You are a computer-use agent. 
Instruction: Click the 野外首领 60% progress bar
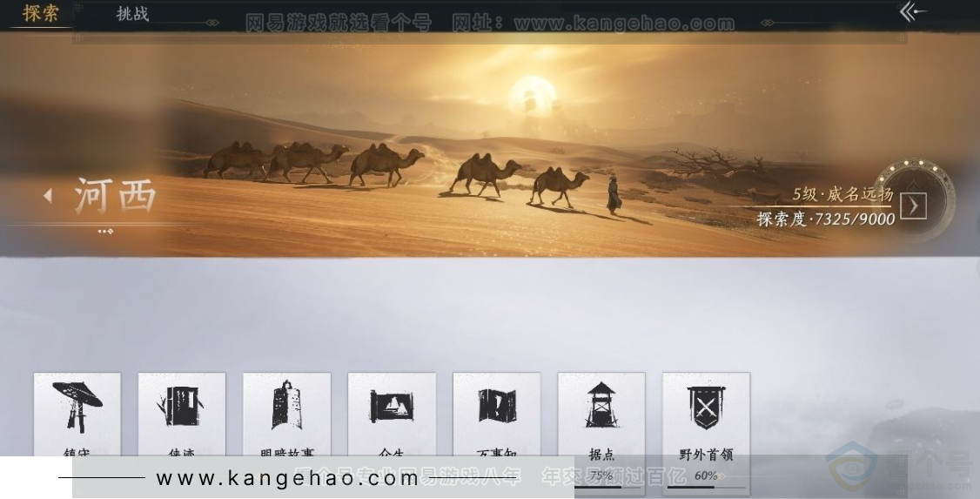pos(706,486)
